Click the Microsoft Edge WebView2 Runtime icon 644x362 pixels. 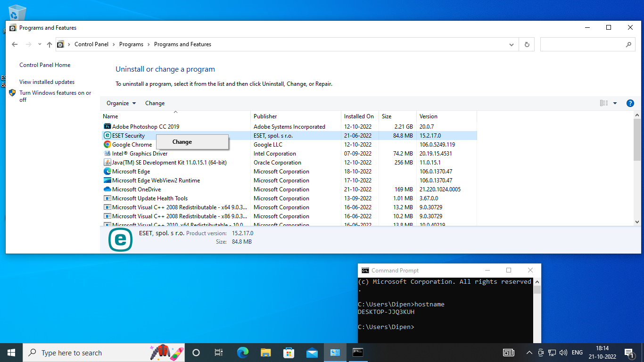coord(107,180)
